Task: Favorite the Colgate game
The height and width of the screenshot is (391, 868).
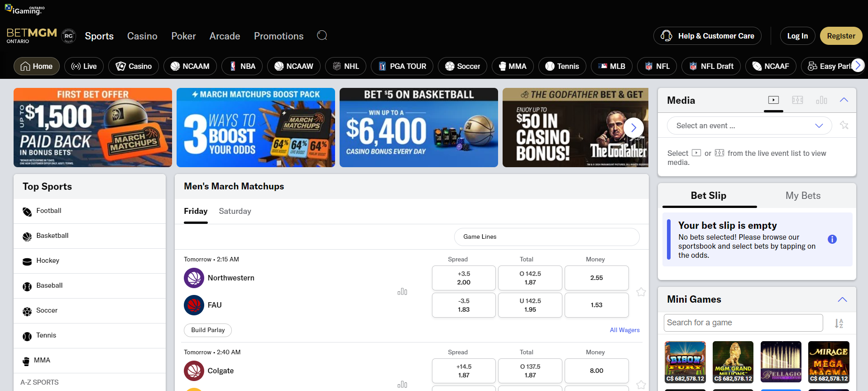Action: click(641, 385)
